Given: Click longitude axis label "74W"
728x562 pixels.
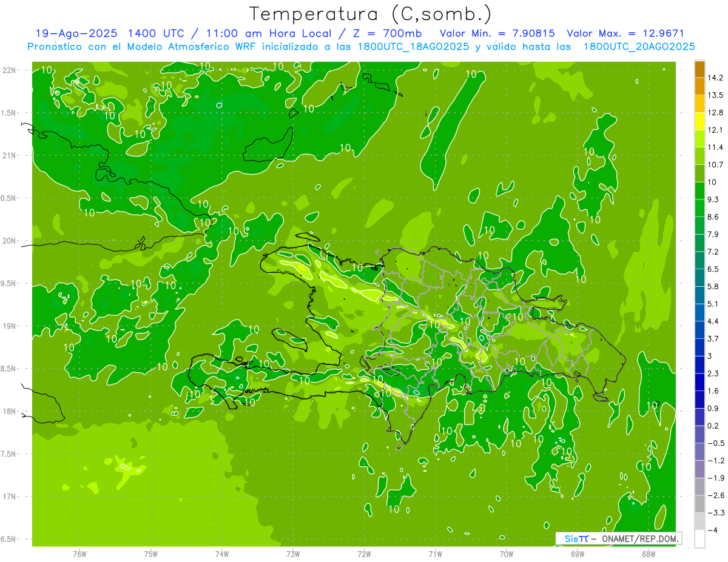Looking at the screenshot, I should [x=222, y=554].
